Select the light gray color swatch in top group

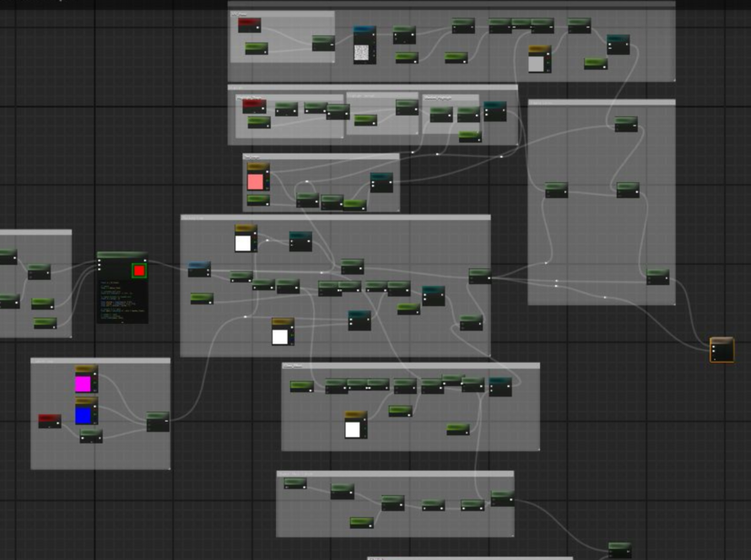click(537, 63)
